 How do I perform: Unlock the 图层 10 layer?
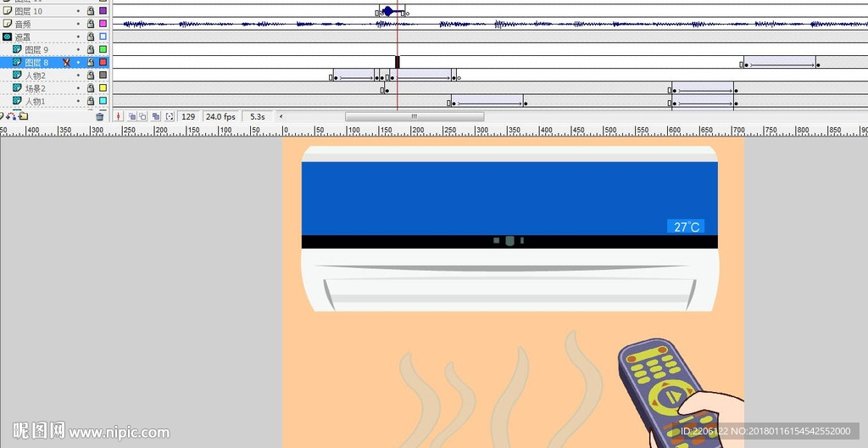pos(91,10)
